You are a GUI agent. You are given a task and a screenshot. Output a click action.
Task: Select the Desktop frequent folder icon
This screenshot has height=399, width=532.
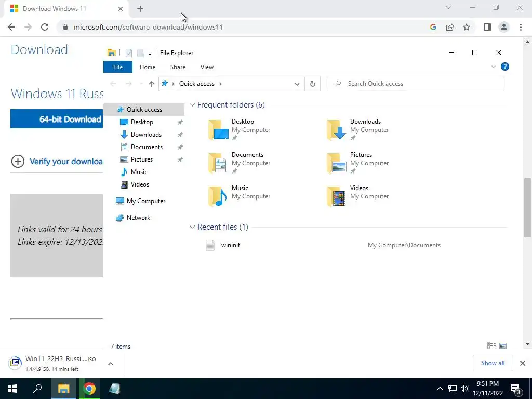point(218,129)
